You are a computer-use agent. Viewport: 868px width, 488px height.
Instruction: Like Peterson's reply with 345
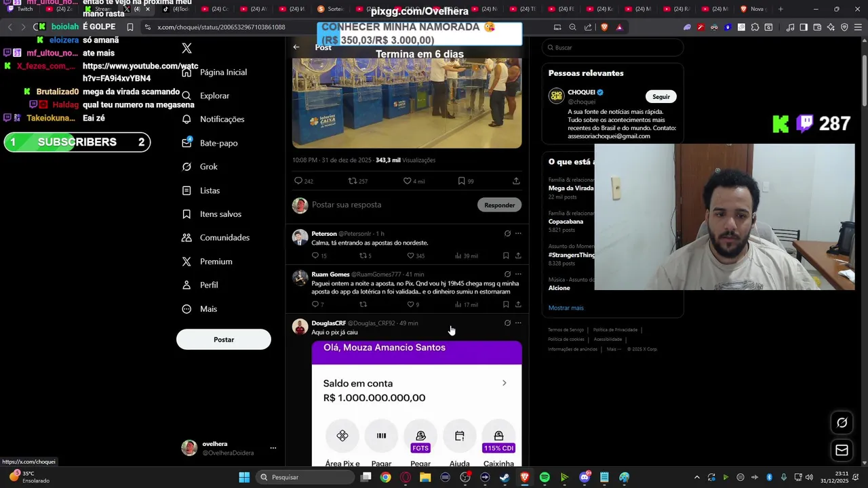416,256
